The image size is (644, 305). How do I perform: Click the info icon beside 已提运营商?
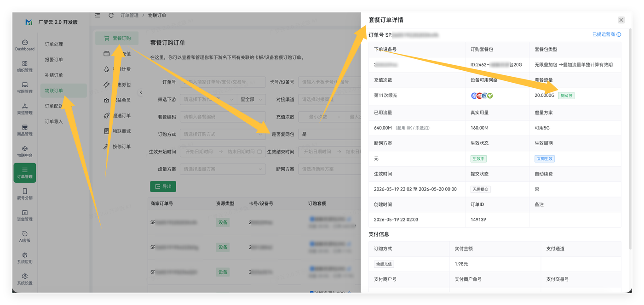[x=619, y=34]
